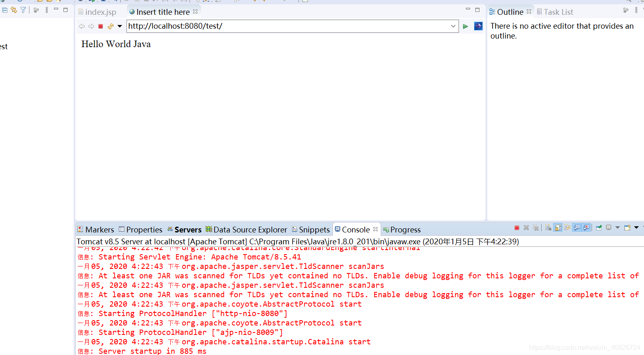The image size is (644, 355).
Task: Toggle show console on standard out
Action: [576, 228]
